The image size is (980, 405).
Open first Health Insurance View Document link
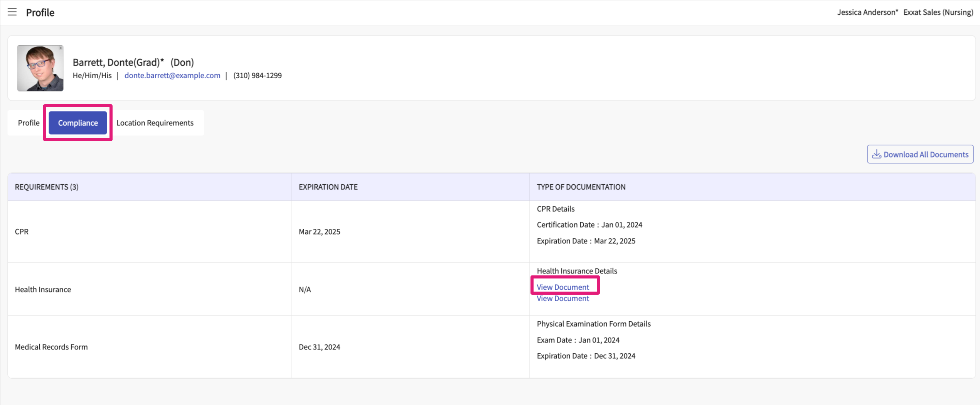(x=562, y=287)
